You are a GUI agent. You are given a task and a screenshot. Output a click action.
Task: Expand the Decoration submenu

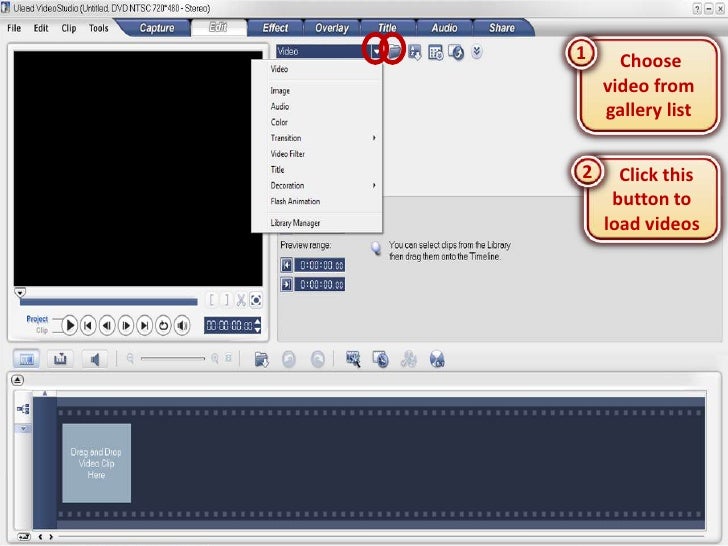click(x=317, y=185)
